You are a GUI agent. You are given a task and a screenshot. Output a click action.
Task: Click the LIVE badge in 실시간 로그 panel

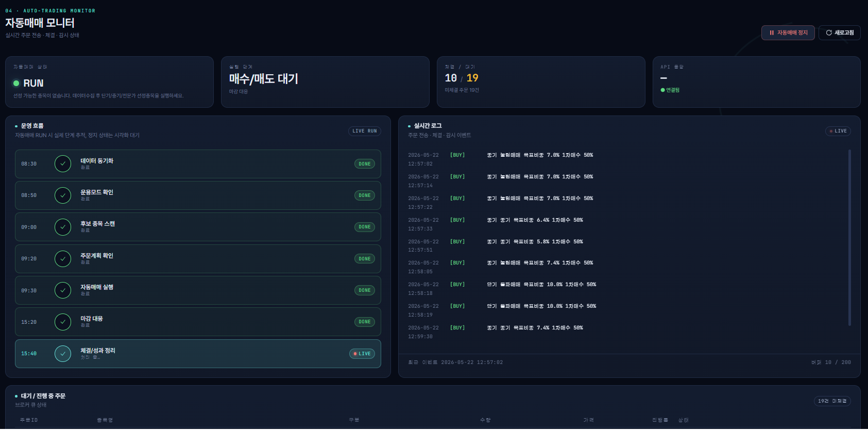838,131
